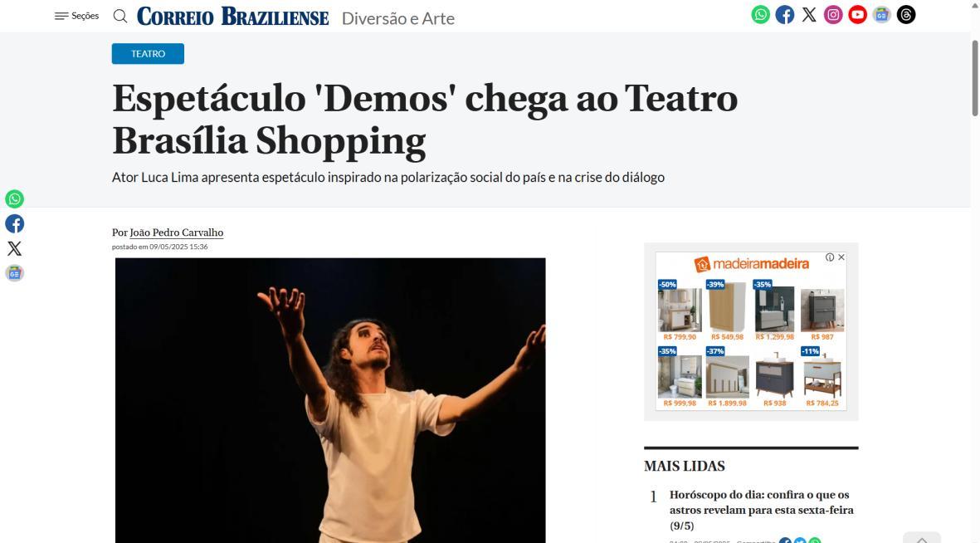Open the Seções hamburger menu
The height and width of the screenshot is (543, 980).
[76, 17]
